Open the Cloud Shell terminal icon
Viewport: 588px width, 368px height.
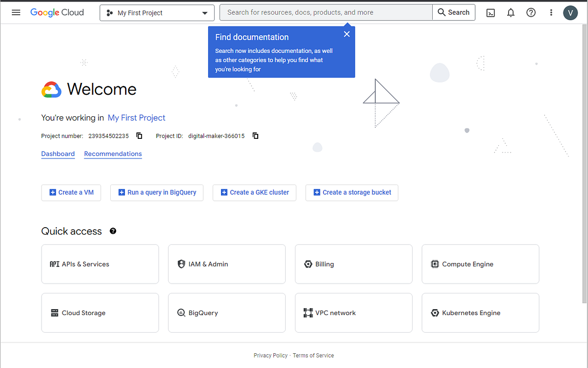[x=490, y=12]
